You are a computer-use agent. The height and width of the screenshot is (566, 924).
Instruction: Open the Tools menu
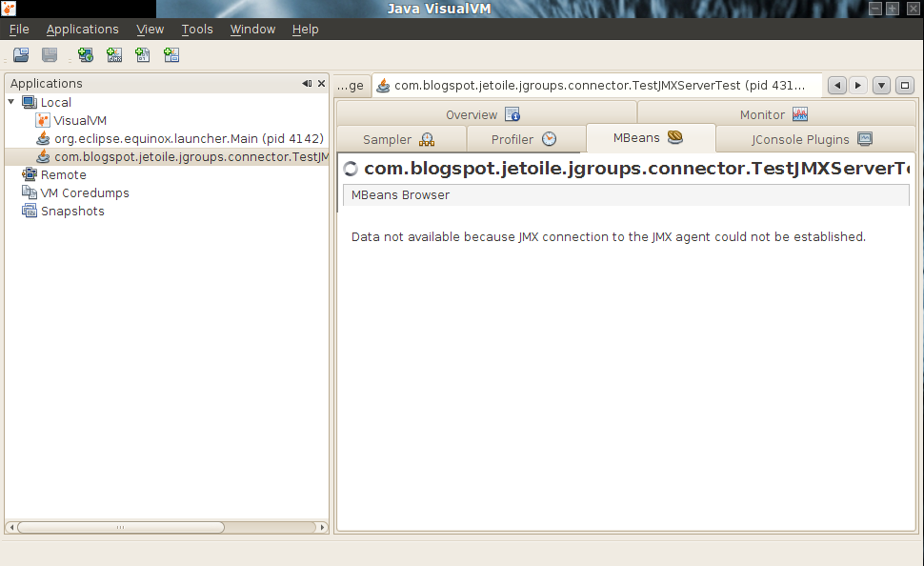(197, 29)
